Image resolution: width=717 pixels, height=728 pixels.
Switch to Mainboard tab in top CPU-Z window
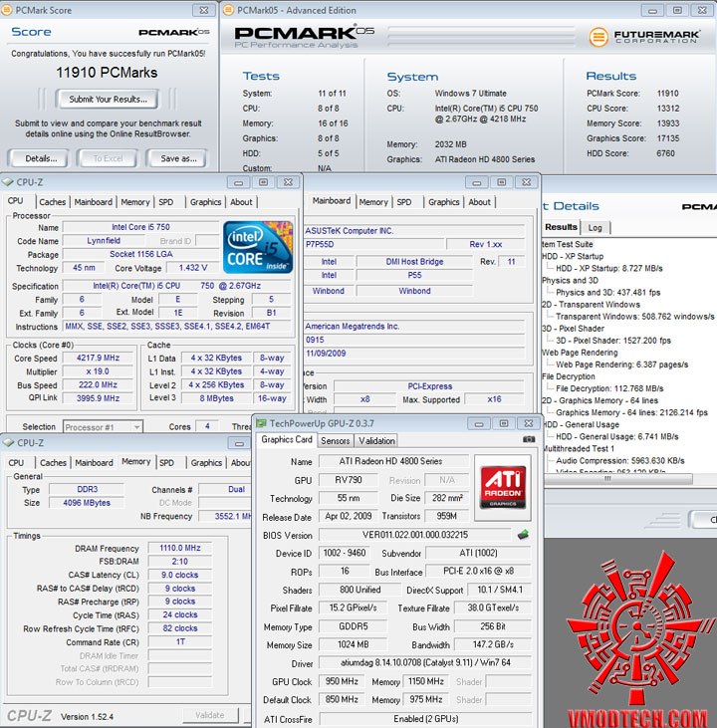[x=94, y=202]
